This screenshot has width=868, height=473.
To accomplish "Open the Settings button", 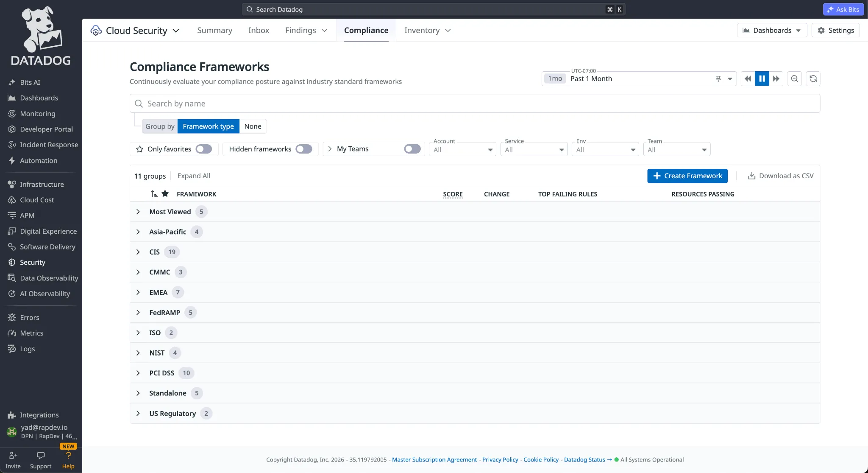I will click(x=836, y=30).
